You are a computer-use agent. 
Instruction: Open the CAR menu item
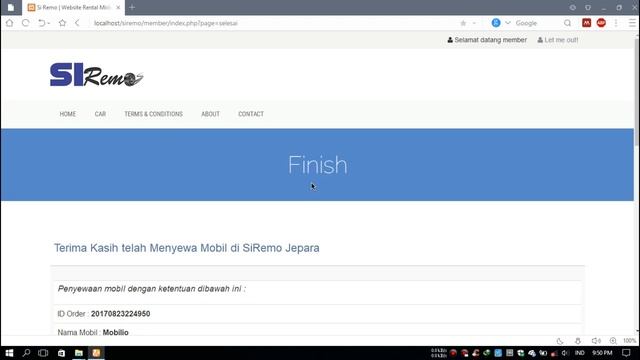click(x=100, y=114)
